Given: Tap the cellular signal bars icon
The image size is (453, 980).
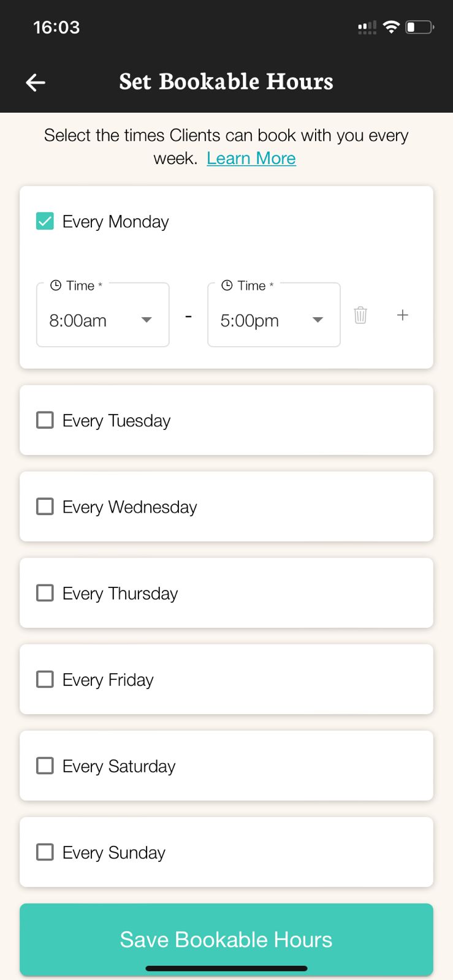Looking at the screenshot, I should (367, 28).
